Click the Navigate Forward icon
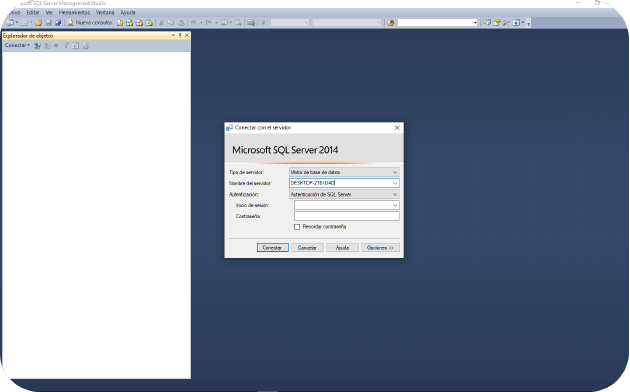630x392 pixels. [238, 22]
